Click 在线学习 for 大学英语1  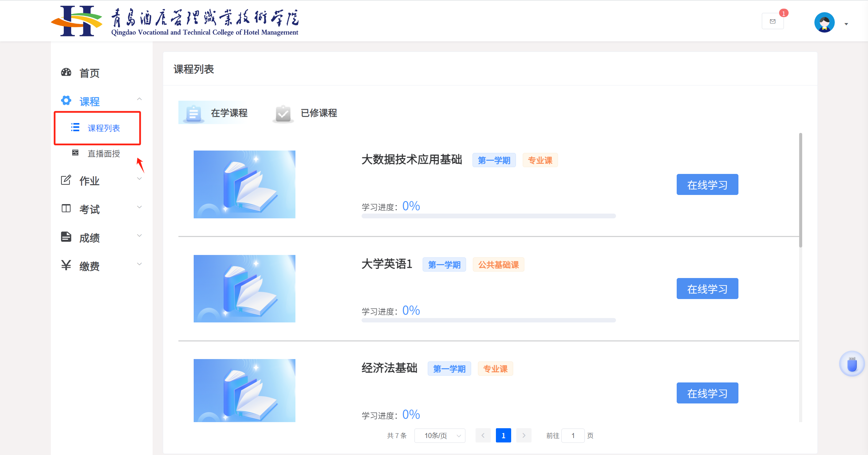pyautogui.click(x=707, y=289)
